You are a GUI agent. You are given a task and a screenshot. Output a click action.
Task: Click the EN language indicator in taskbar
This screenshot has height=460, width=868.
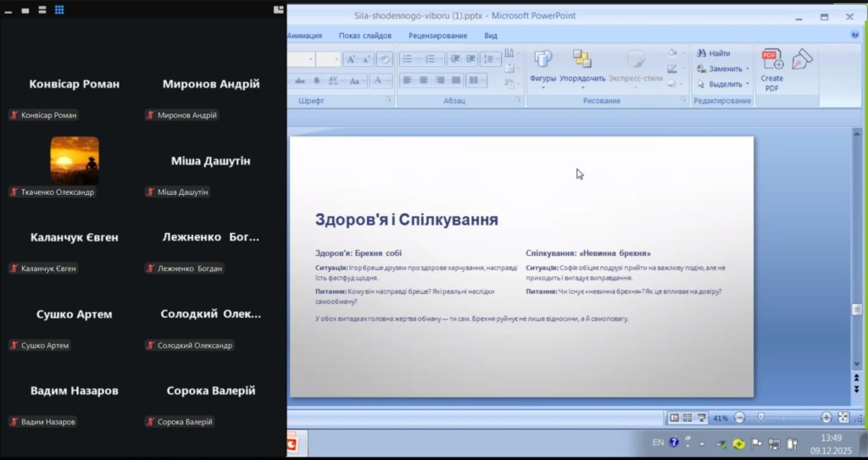[658, 442]
